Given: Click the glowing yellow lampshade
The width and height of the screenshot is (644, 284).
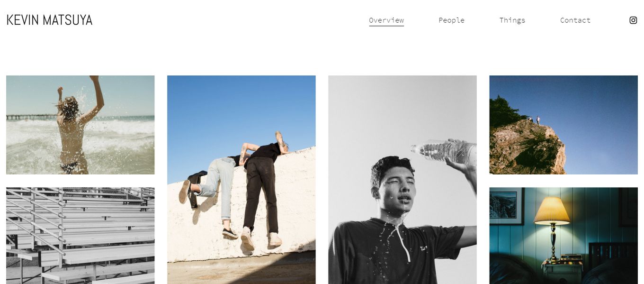Looking at the screenshot, I should [552, 211].
